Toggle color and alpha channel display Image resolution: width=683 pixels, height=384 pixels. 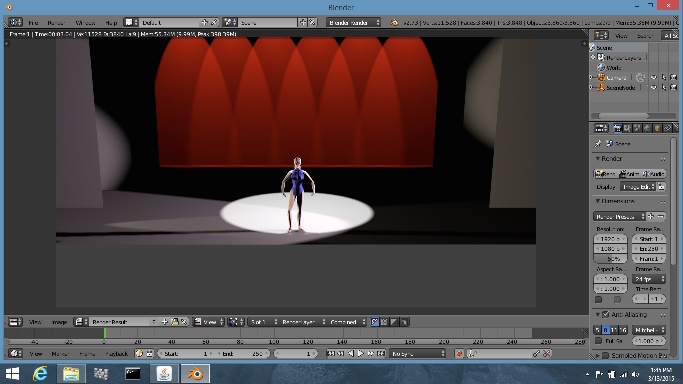click(374, 322)
